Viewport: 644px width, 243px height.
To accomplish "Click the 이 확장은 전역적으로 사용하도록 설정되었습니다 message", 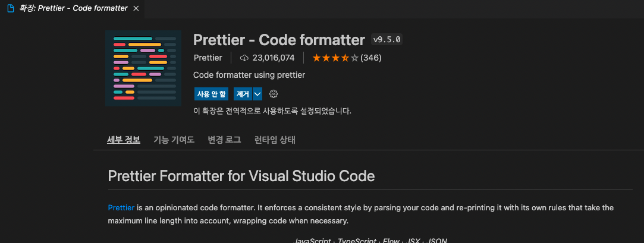I will tap(272, 111).
